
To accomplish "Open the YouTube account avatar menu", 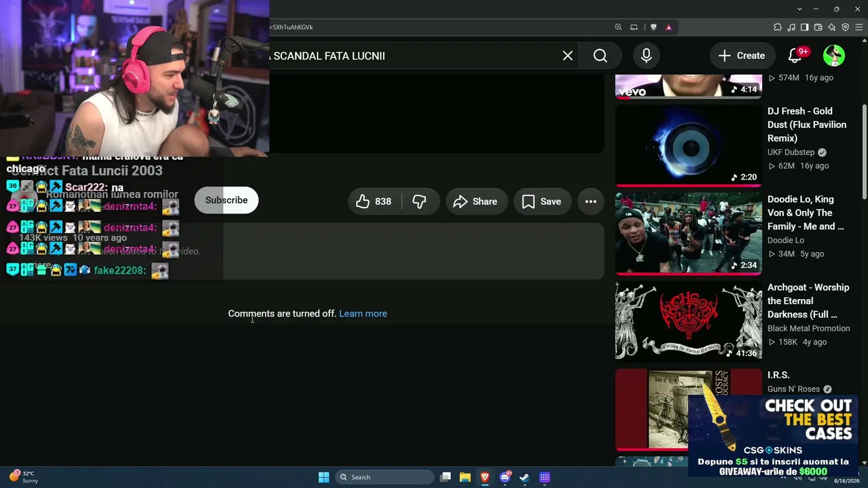I will 833,56.
